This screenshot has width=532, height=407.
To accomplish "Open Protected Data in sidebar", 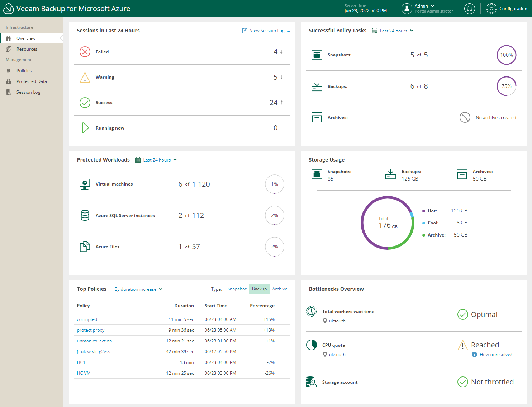I will pos(32,81).
